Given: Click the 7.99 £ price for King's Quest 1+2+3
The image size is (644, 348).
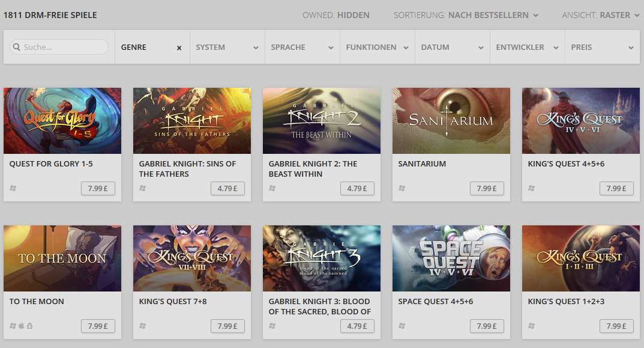Looking at the screenshot, I should [616, 326].
